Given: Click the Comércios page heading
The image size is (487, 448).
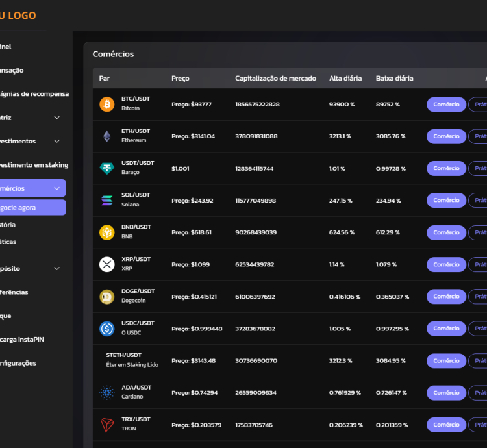Looking at the screenshot, I should tap(113, 54).
